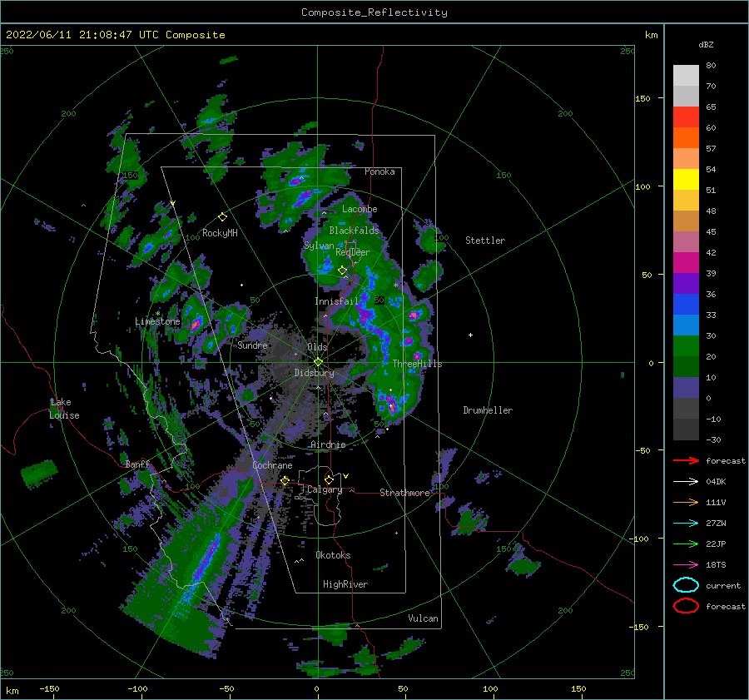Click the RockyMH label

coord(220,233)
